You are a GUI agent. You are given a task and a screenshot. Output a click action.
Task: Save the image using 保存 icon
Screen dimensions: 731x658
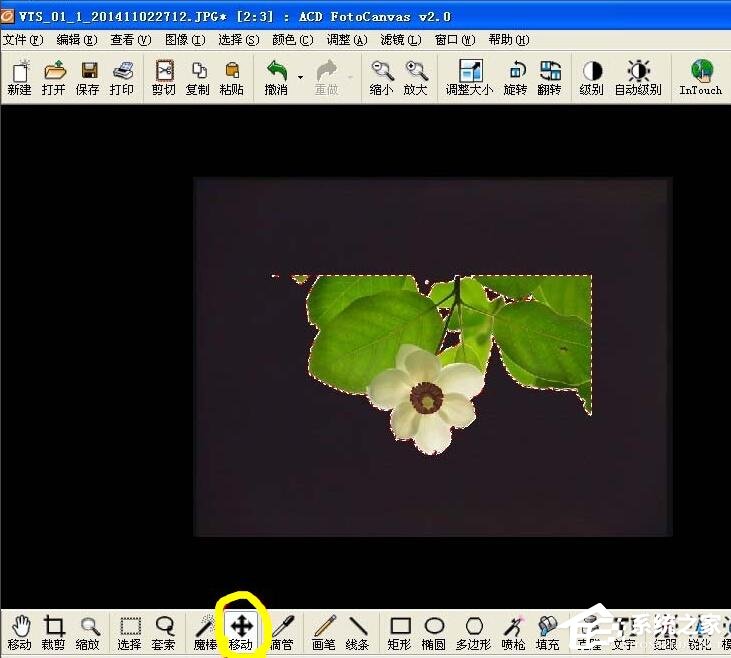pyautogui.click(x=88, y=77)
